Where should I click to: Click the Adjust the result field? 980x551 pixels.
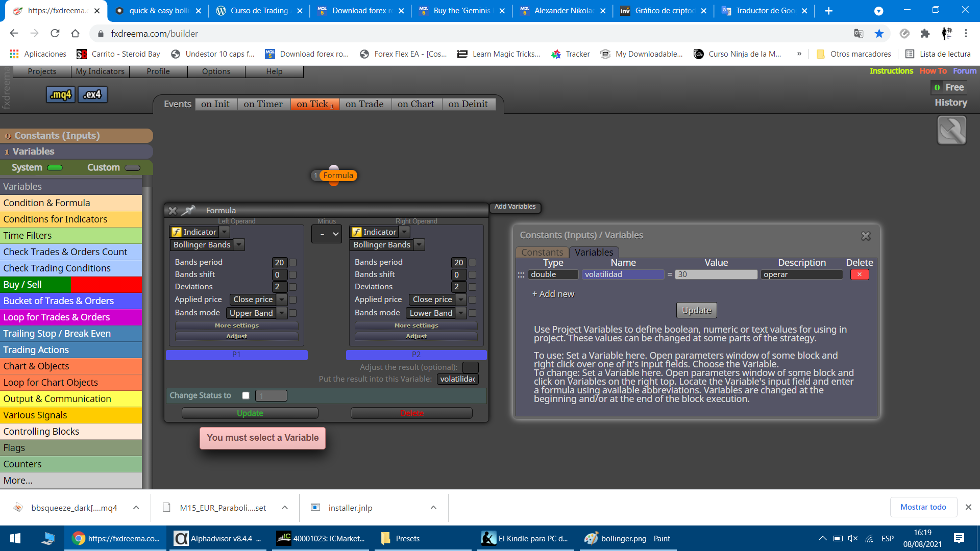click(x=470, y=367)
